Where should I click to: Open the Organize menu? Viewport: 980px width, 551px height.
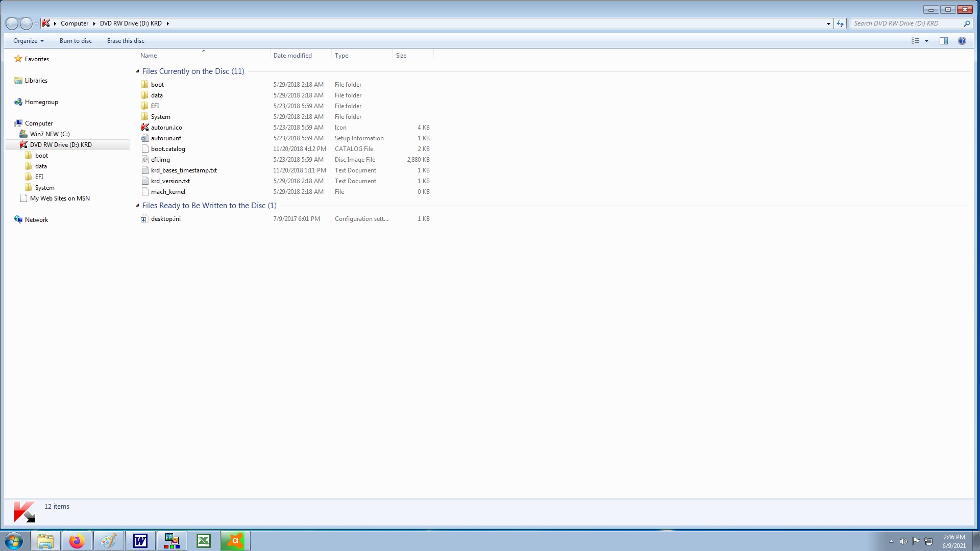(x=28, y=41)
